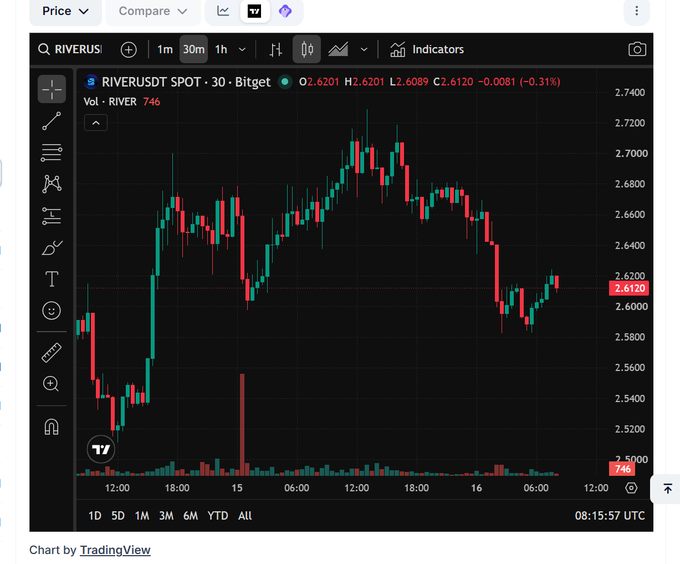
Task: Select the crosshair cursor tool
Action: 52,89
